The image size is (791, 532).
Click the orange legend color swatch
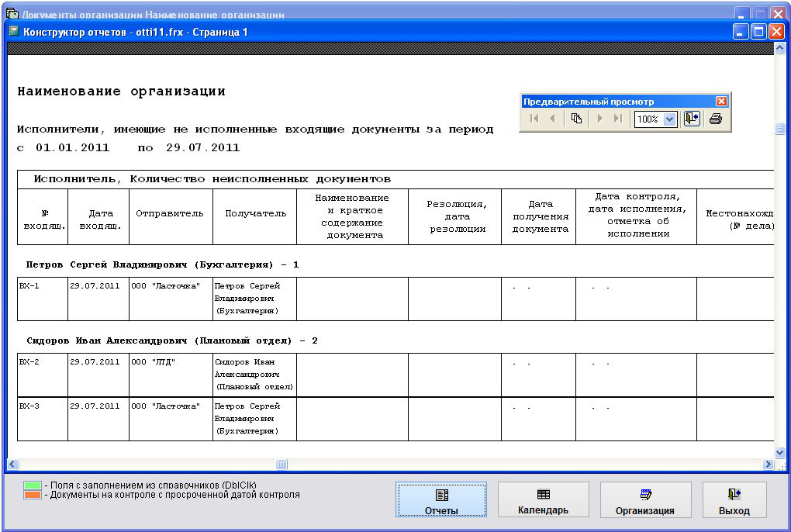tap(33, 495)
